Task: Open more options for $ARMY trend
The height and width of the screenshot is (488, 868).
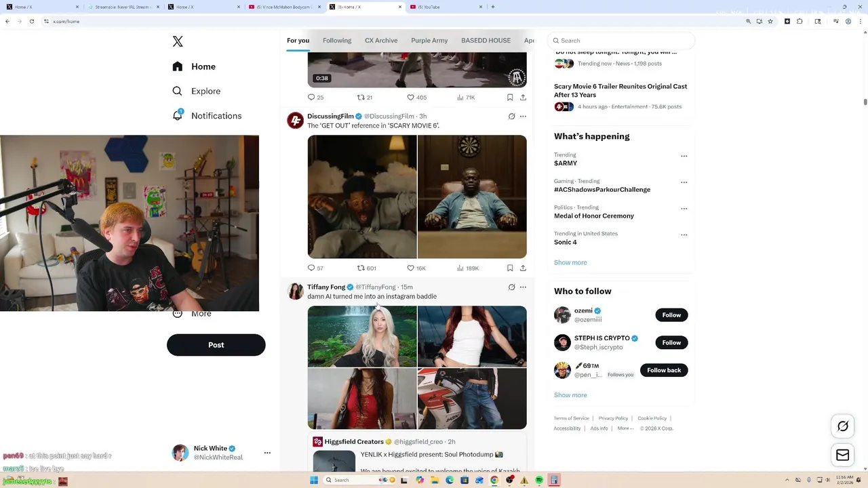Action: (684, 156)
